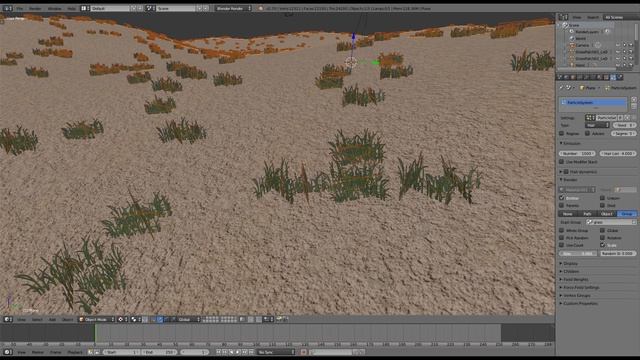The height and width of the screenshot is (360, 640).
Task: Adjust the particle Size slider
Action: (x=577, y=253)
